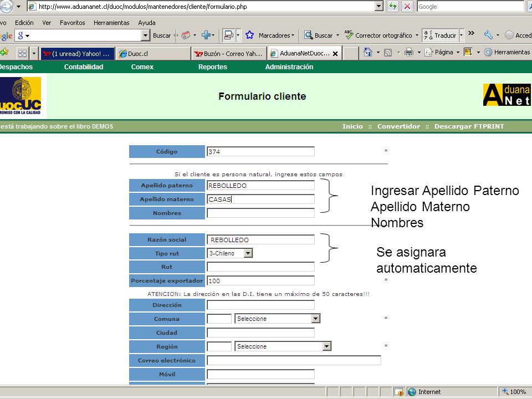Switch to the Duoc.cl tab
Image resolution: width=532 pixels, height=399 pixels.
(154, 54)
